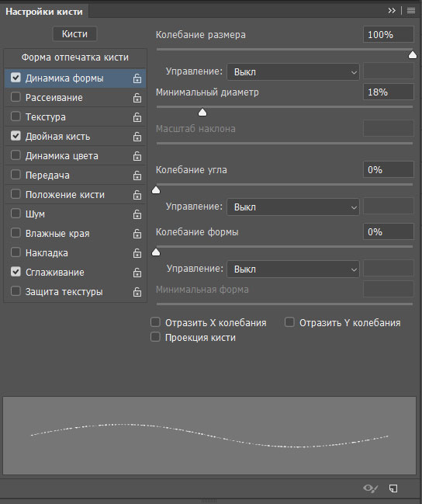Click the Минимальный диаметр slider handle
422x504 pixels.
[202, 112]
